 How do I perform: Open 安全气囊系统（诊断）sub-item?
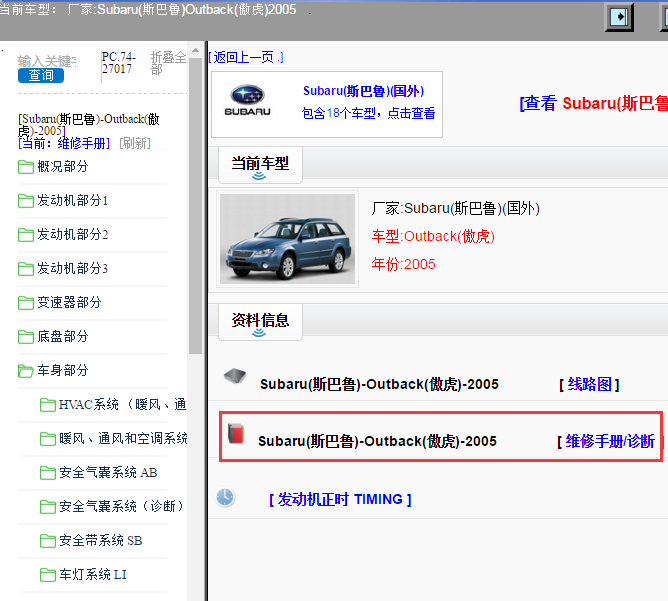click(x=121, y=506)
